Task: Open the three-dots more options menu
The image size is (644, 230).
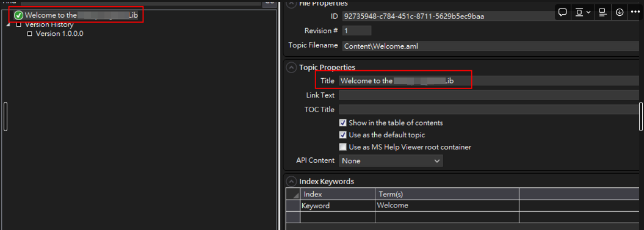Action: [x=635, y=12]
